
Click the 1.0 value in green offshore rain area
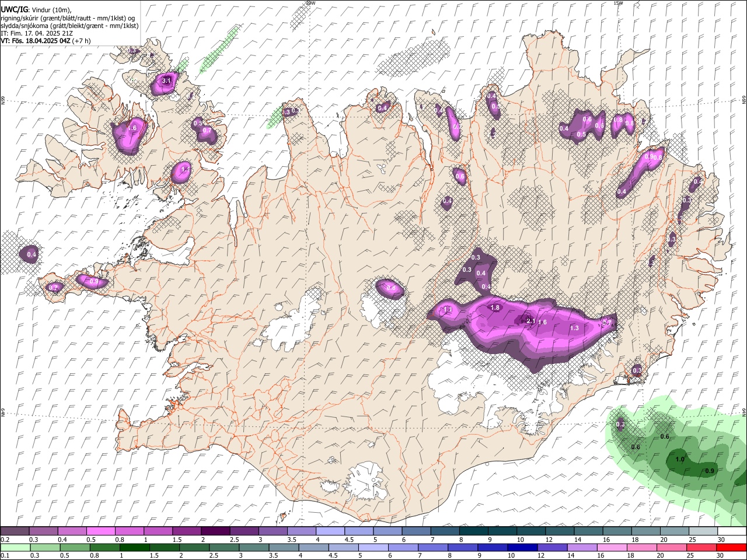point(680,459)
